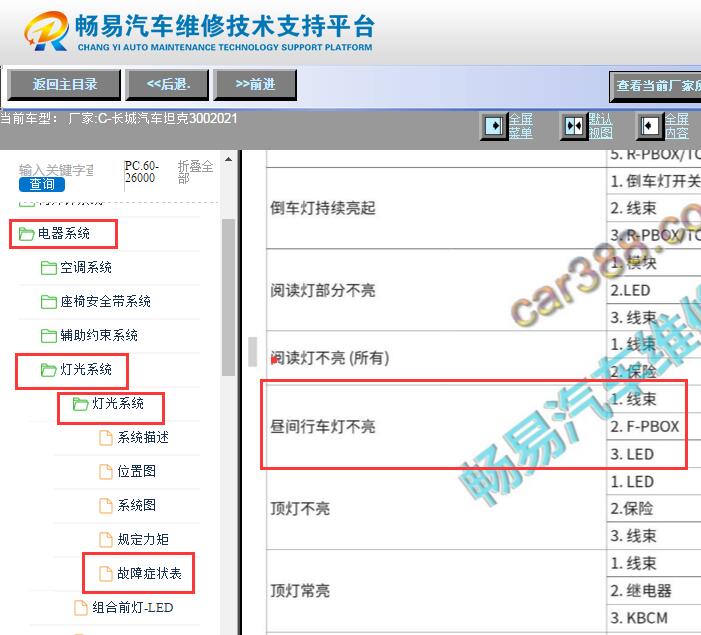
Task: Expand the 辅助约束系统 folder
Action: 99,335
